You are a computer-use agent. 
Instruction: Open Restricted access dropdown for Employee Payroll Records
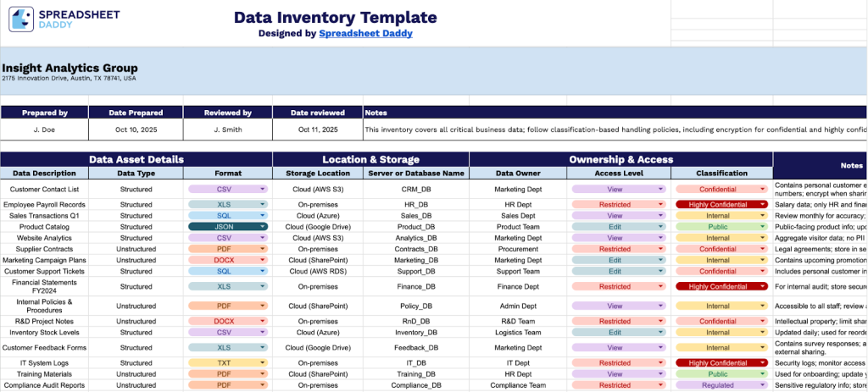[x=662, y=205]
